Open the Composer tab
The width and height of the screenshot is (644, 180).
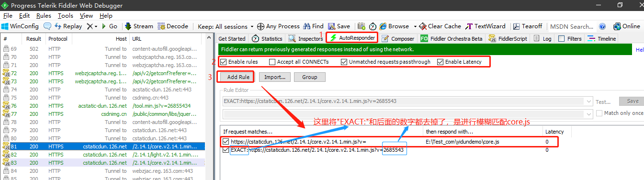coord(397,38)
